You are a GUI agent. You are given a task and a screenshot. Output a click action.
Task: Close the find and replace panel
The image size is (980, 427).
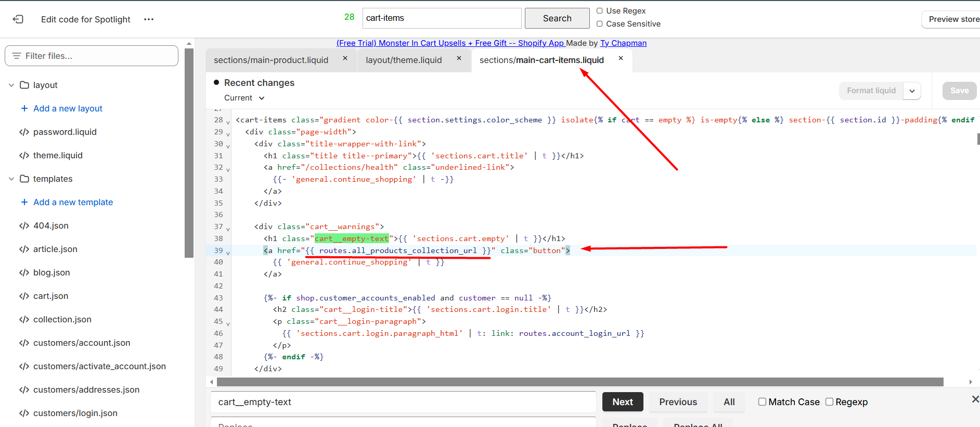tap(975, 399)
